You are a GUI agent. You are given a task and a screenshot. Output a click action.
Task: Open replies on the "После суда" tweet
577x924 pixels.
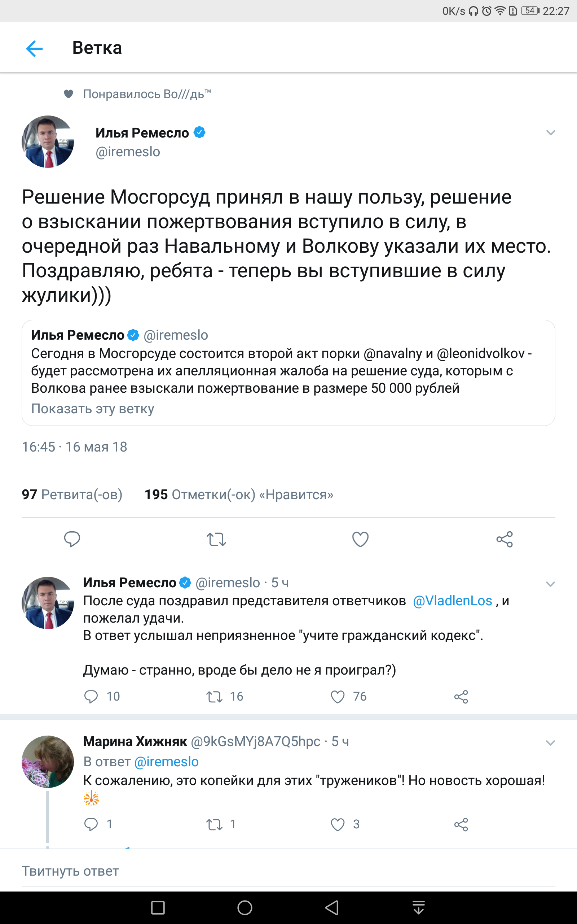pos(91,697)
